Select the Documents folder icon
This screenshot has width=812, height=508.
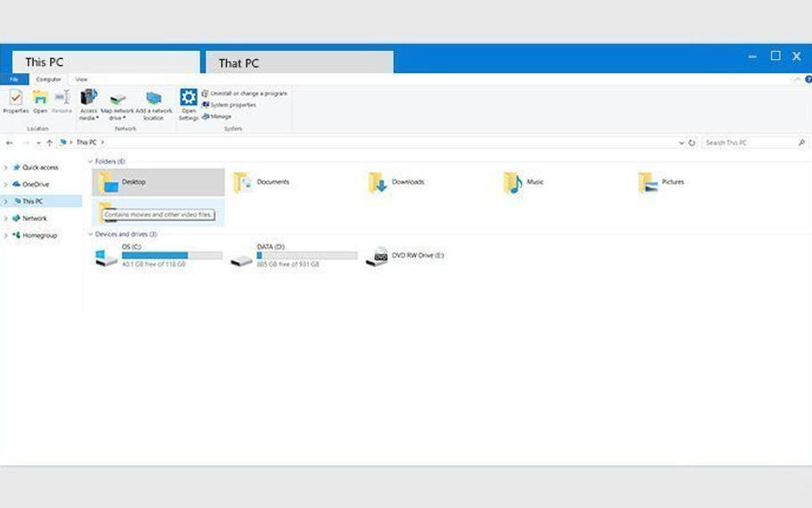pos(243,183)
